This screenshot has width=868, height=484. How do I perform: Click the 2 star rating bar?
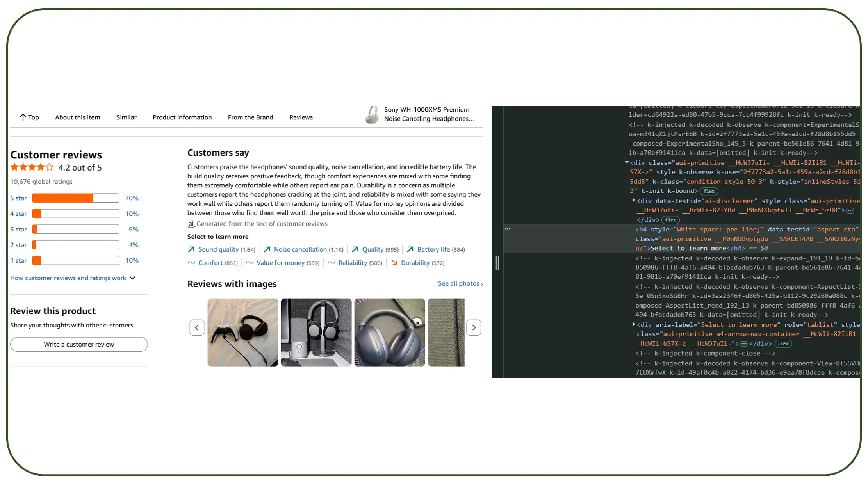point(76,245)
